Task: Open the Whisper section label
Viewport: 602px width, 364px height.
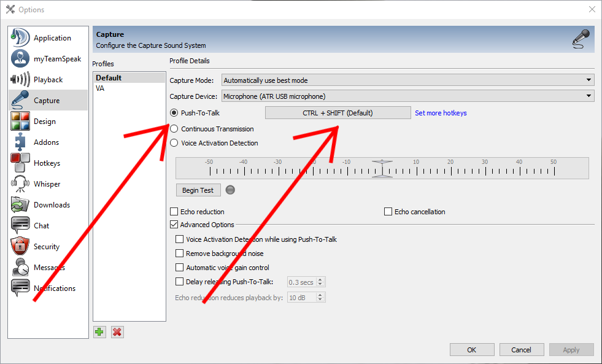Action: click(47, 184)
